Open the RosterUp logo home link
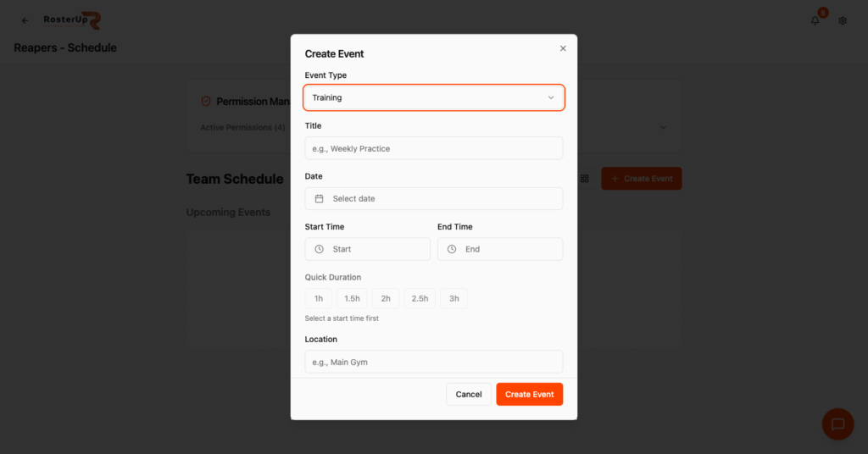The image size is (868, 454). pyautogui.click(x=72, y=20)
